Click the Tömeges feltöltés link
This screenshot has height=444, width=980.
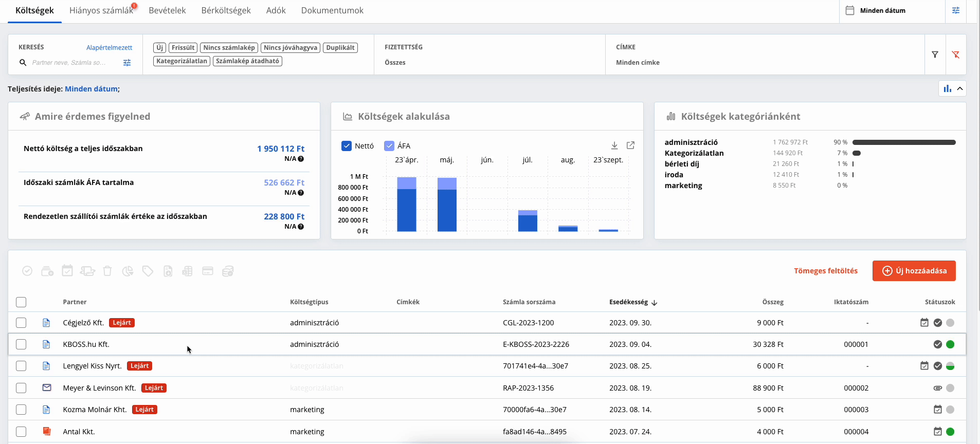826,271
